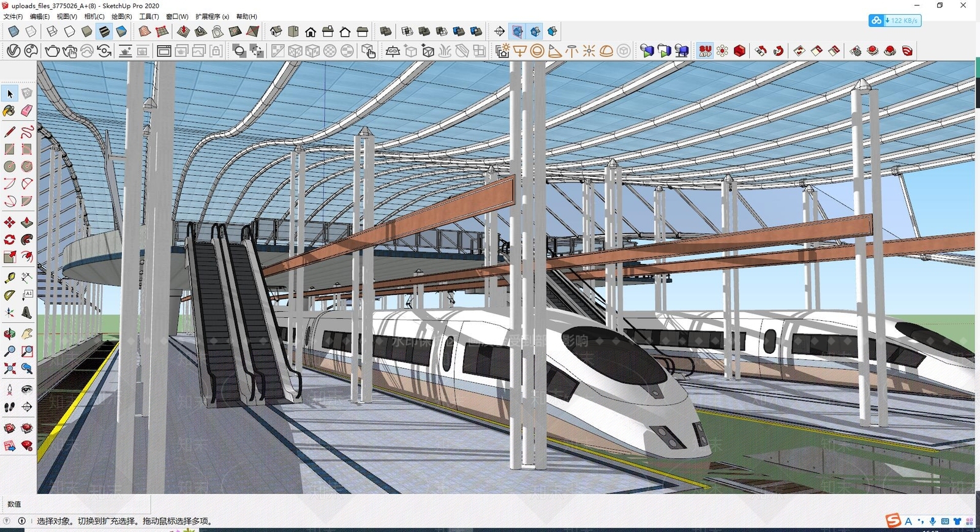The height and width of the screenshot is (532, 980).
Task: Click the 122 KB/s cloud download indicator
Action: point(895,20)
